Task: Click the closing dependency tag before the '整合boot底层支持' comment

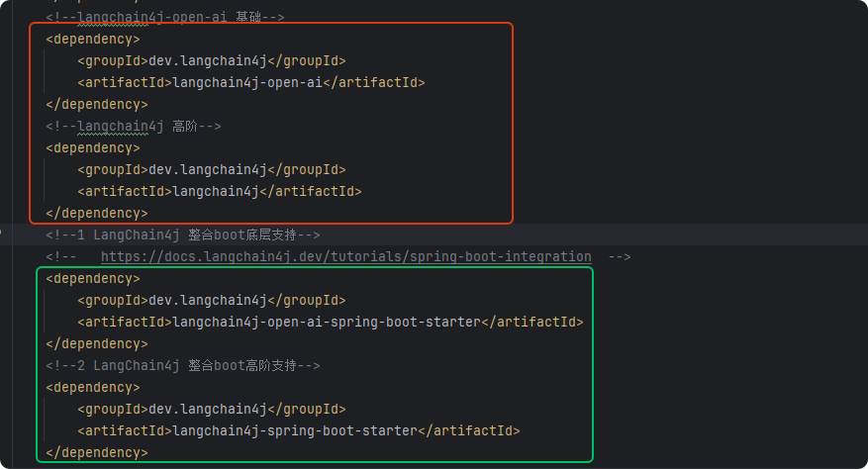Action: 97,213
